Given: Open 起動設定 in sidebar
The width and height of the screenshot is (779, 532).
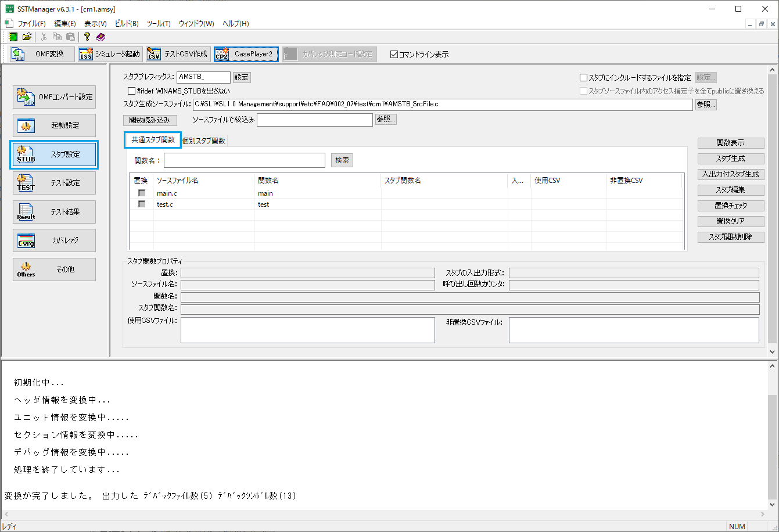Looking at the screenshot, I should coord(54,125).
